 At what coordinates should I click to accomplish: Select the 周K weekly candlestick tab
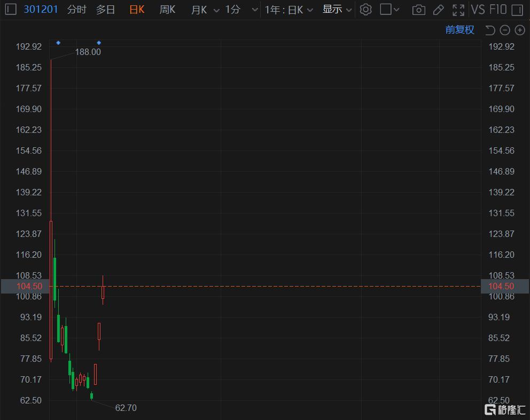click(167, 10)
